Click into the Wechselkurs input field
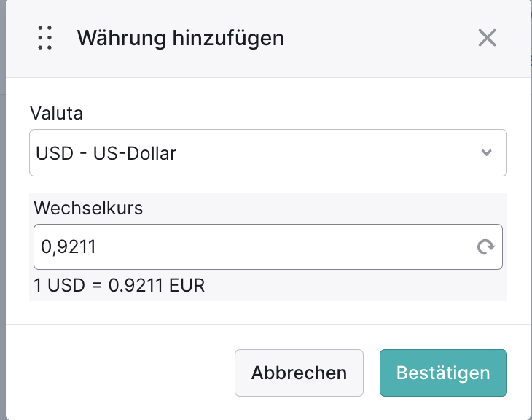532x420 pixels. coord(268,247)
